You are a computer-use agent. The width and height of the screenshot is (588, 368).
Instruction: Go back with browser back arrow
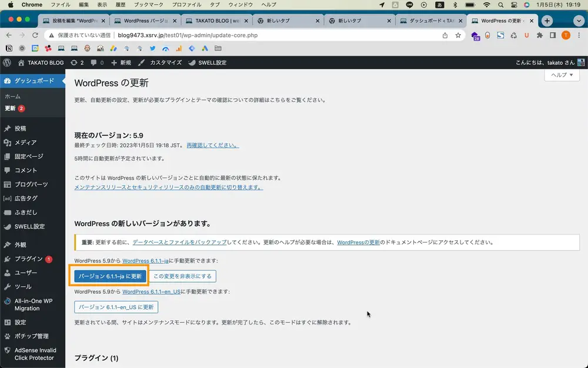pos(9,35)
